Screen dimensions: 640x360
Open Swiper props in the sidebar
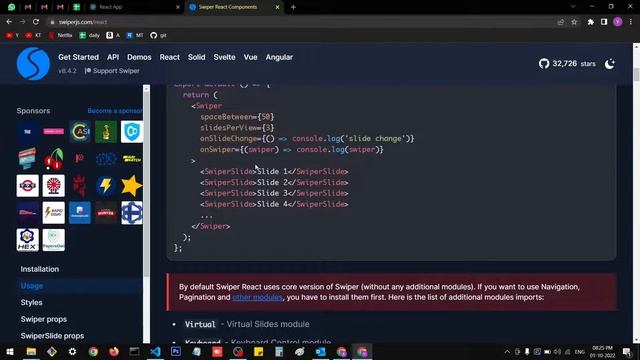tap(44, 319)
